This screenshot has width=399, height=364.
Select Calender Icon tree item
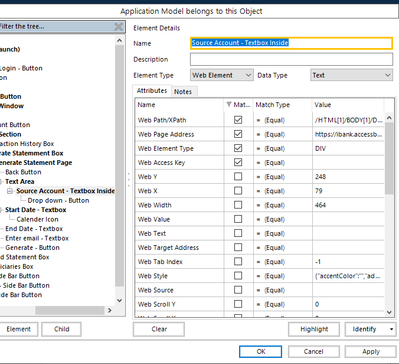[x=37, y=219]
